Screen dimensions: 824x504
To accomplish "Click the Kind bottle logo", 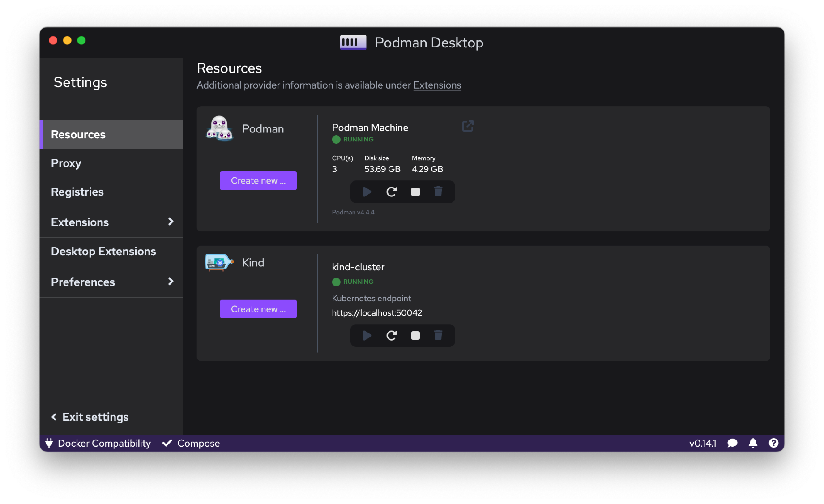I will (219, 263).
